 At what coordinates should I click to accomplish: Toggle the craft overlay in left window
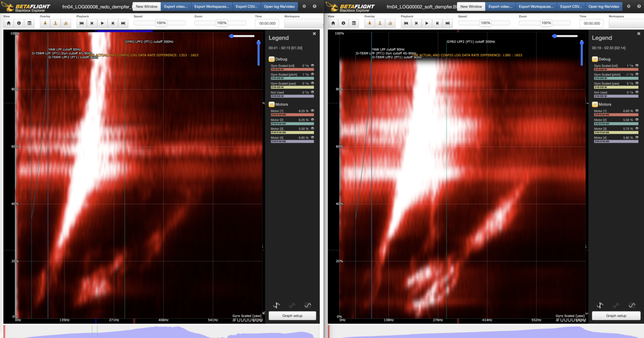coord(45,23)
